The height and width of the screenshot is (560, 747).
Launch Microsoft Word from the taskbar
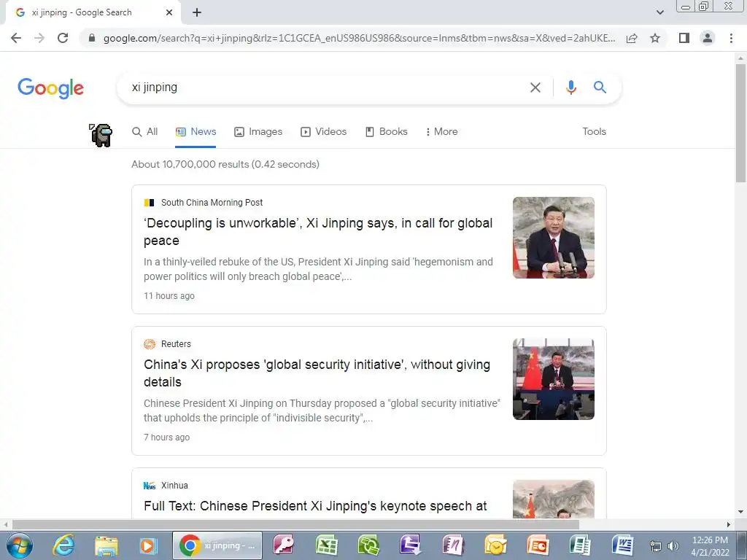click(622, 545)
